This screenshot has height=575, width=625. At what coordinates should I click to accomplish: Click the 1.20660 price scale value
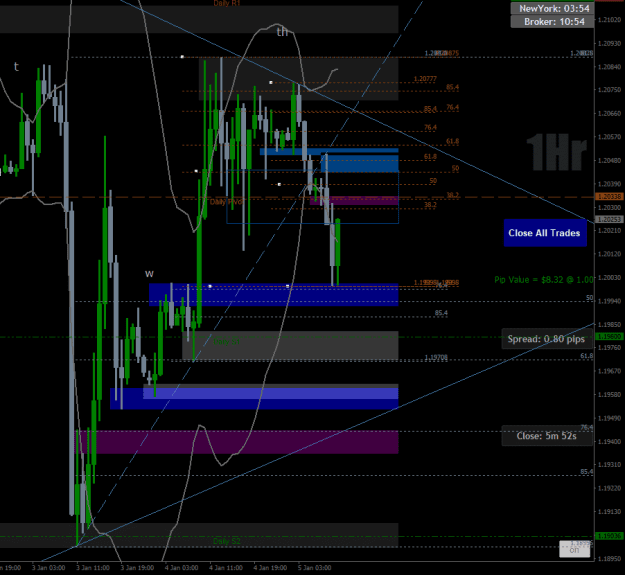point(609,114)
